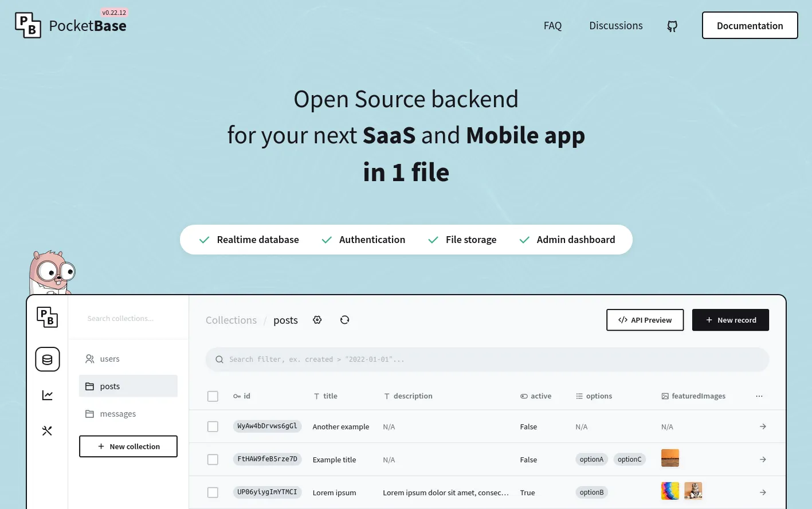Open the GitHub repository icon
This screenshot has height=509, width=812.
pyautogui.click(x=672, y=26)
